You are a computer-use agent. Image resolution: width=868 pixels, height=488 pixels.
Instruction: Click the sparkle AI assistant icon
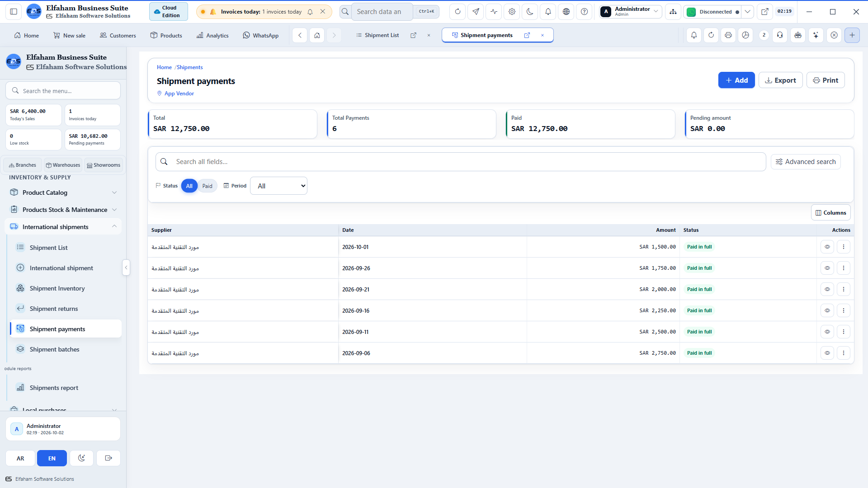[816, 35]
